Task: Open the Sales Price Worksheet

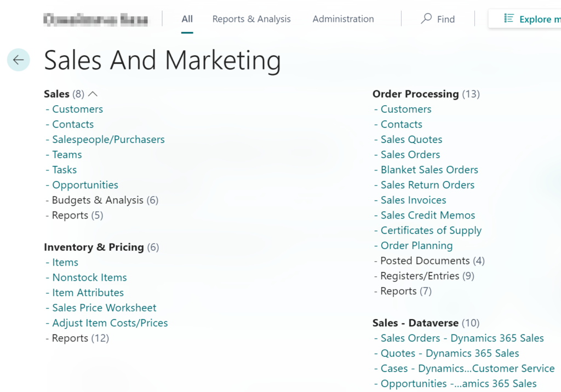Action: click(x=104, y=308)
